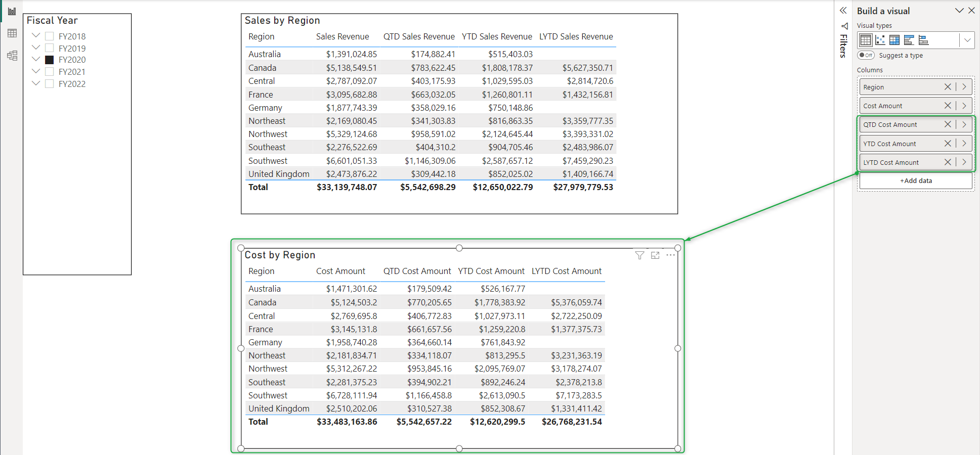Screen dimensions: 980x455
Task: Open the Model view icon
Action: [x=12, y=56]
